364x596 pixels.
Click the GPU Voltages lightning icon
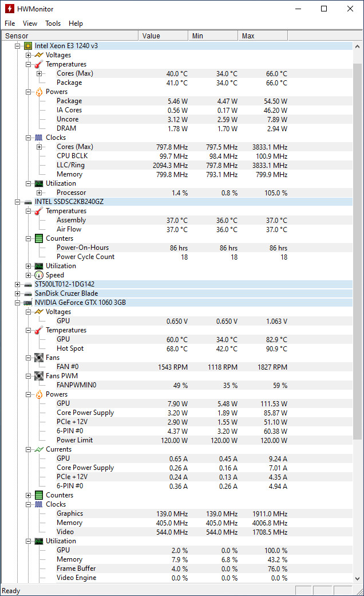click(39, 312)
